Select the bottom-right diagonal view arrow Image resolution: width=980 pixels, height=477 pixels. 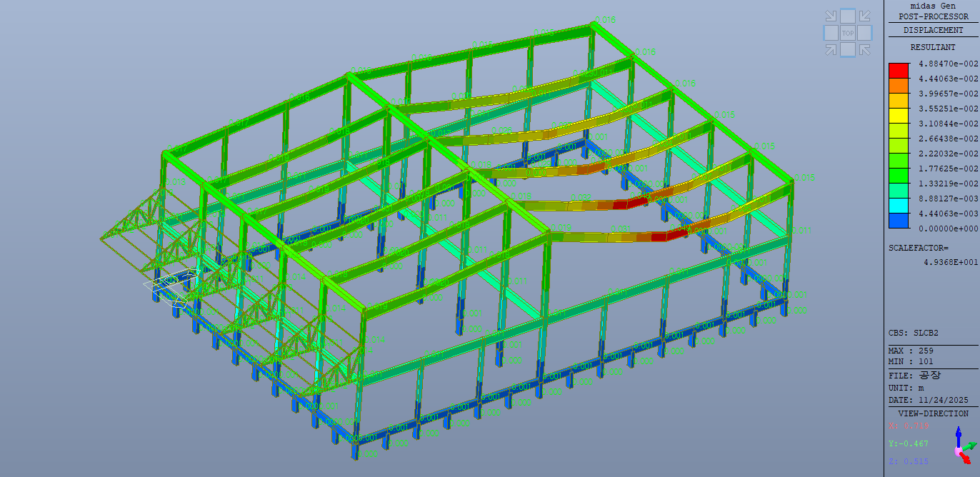pyautogui.click(x=865, y=49)
